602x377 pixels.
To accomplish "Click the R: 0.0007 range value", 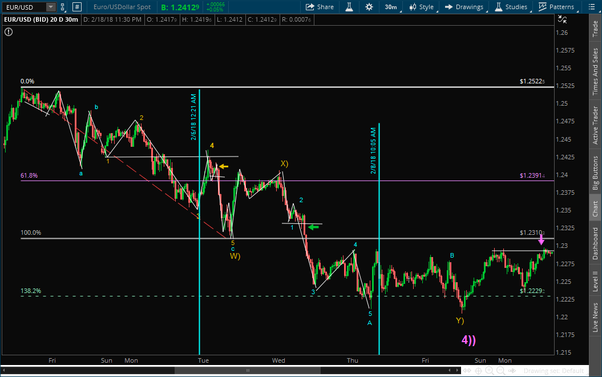I will pos(296,20).
